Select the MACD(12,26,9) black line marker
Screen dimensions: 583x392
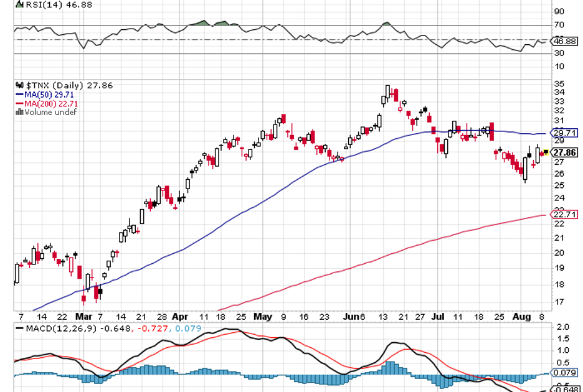click(x=19, y=327)
